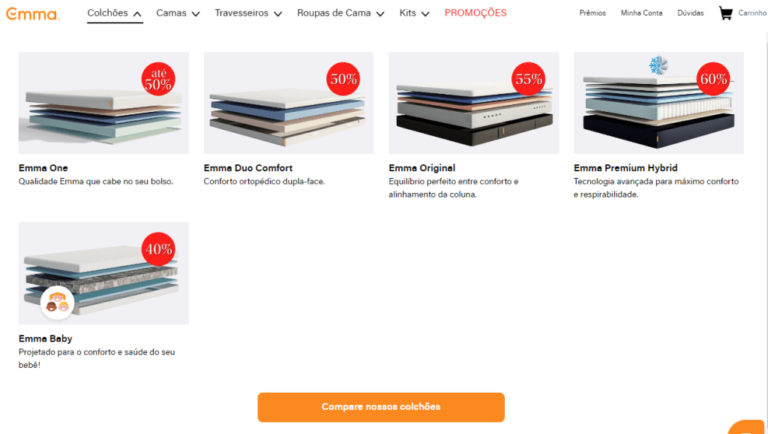The width and height of the screenshot is (768, 434).
Task: Click the snowflake icon on Premium Hybrid
Action: pyautogui.click(x=658, y=65)
